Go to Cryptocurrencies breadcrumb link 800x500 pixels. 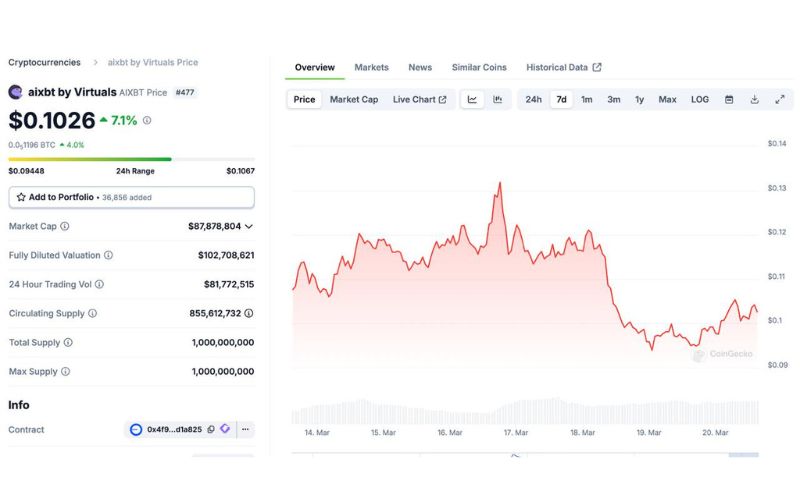44,62
